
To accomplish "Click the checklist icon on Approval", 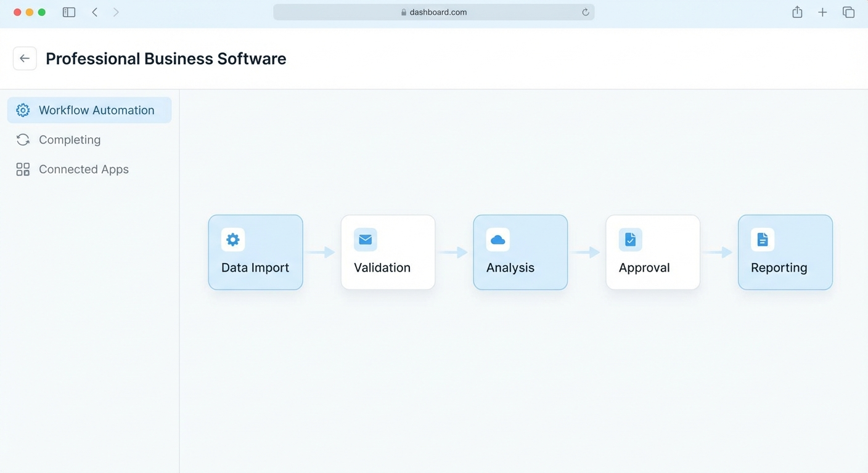I will pos(629,239).
